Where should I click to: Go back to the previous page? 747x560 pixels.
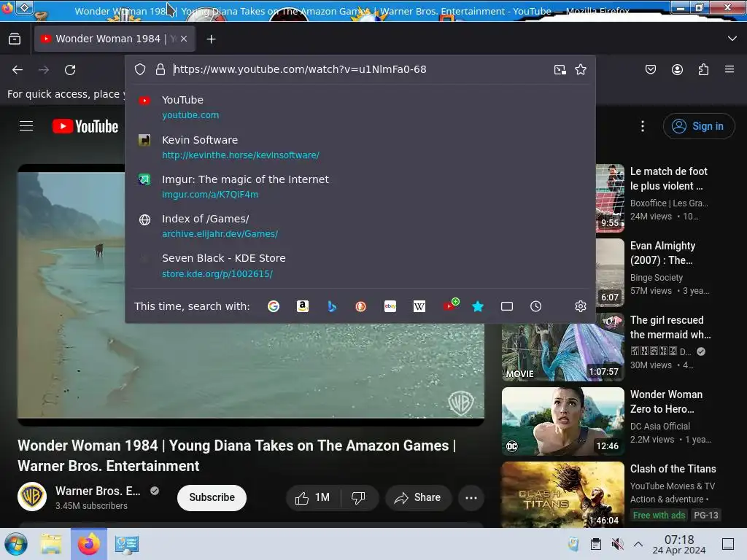pos(18,70)
